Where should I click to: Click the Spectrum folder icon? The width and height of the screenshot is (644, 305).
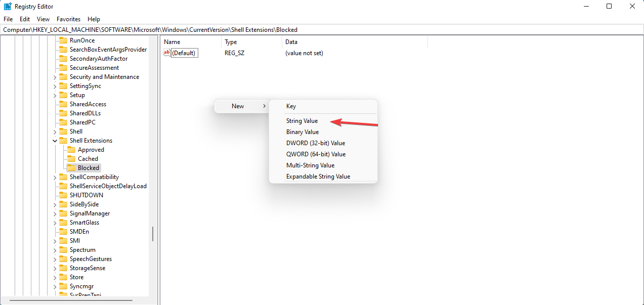coord(63,250)
